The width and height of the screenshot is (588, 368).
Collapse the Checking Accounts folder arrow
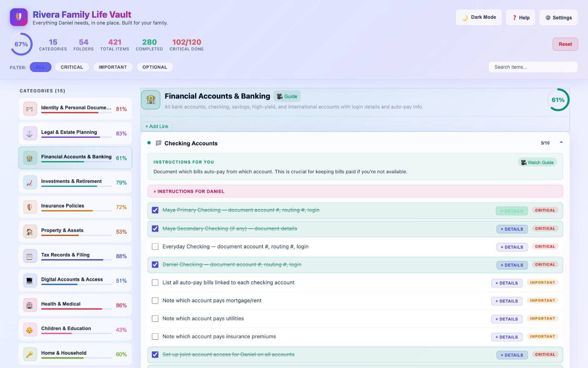tap(561, 142)
